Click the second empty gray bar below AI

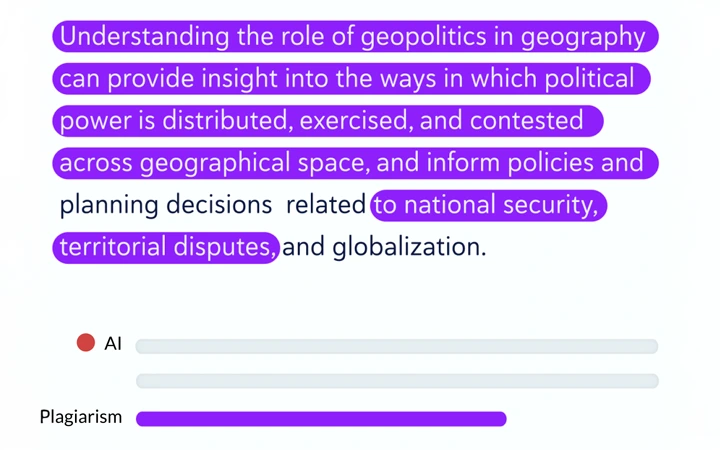click(397, 381)
